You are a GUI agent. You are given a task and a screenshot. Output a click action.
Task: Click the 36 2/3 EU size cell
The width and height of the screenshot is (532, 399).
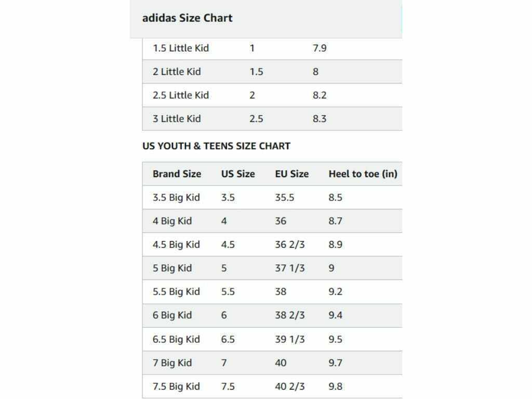pos(290,245)
